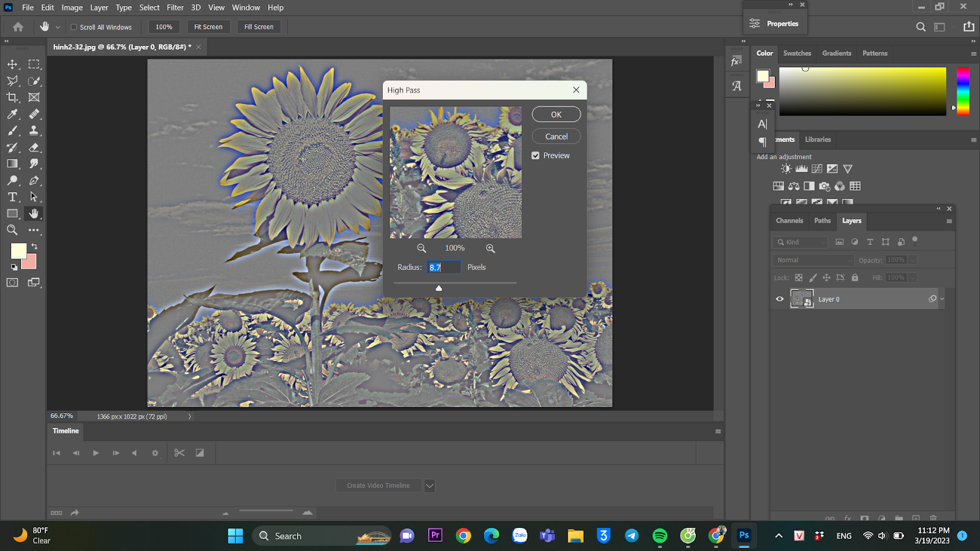The image size is (980, 551).
Task: Toggle the Preview checkbox in High Pass
Action: [536, 156]
